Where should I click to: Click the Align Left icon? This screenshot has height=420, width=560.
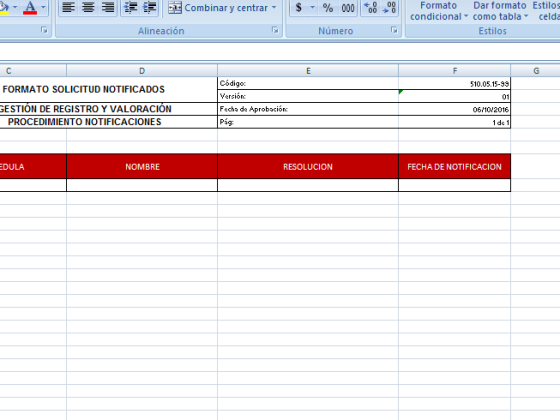(x=68, y=8)
